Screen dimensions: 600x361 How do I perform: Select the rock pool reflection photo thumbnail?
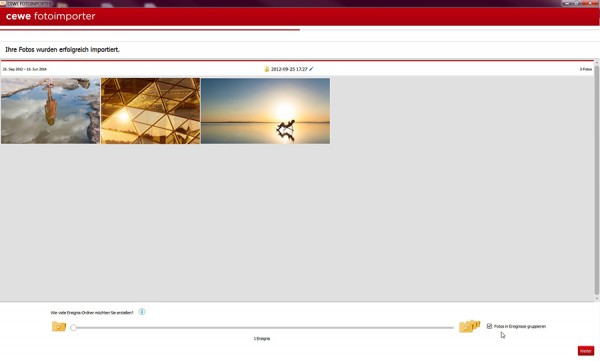click(51, 111)
